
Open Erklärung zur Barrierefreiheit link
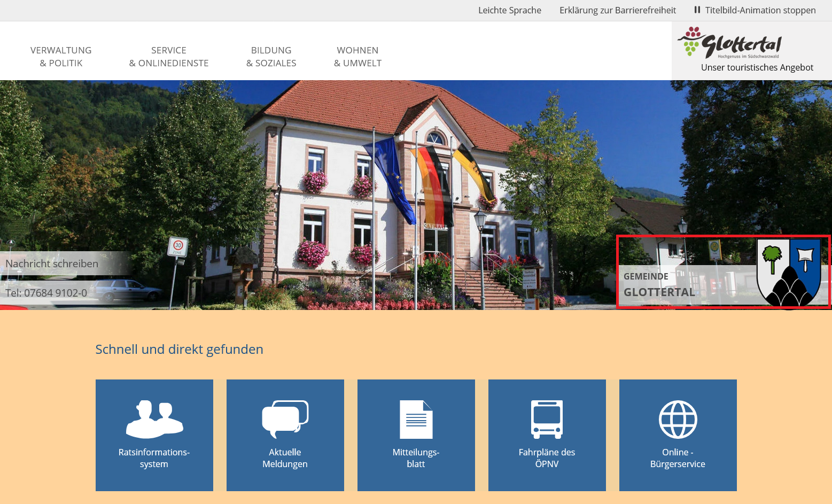click(x=617, y=10)
